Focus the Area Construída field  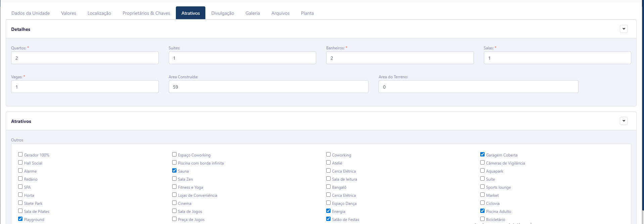(268, 87)
